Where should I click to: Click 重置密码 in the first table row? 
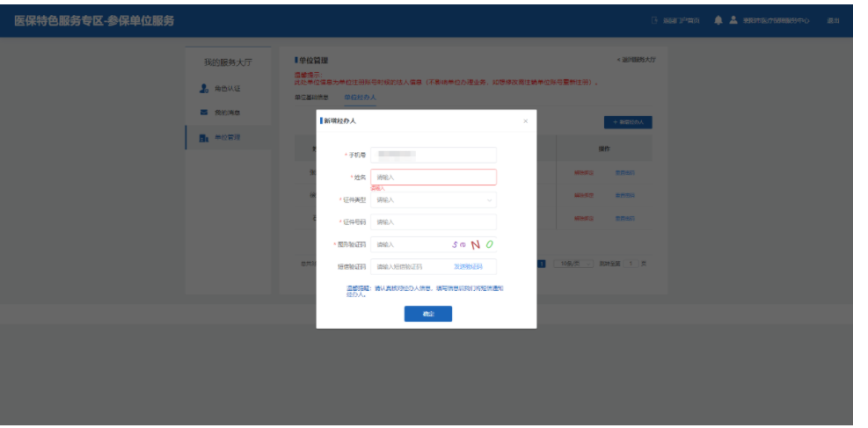click(x=624, y=172)
